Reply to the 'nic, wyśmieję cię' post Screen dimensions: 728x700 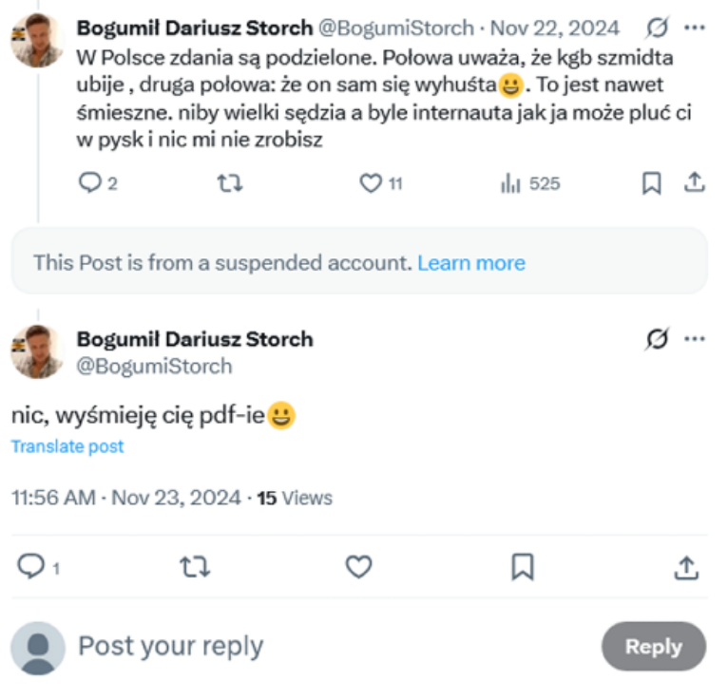[x=31, y=567]
